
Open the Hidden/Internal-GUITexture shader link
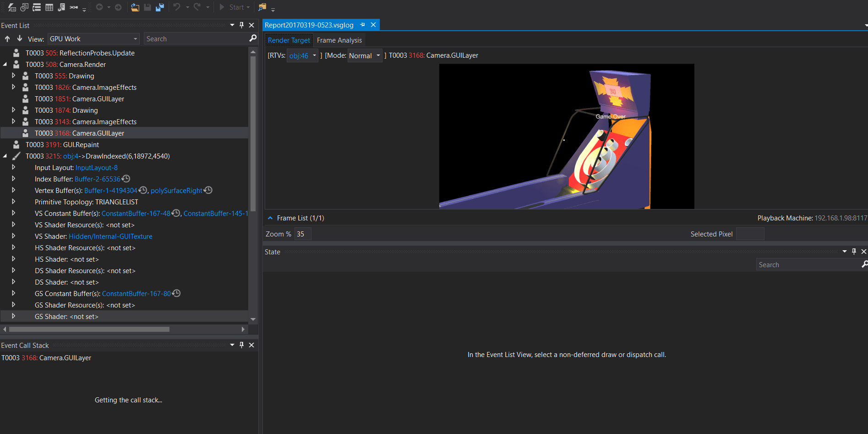(110, 236)
